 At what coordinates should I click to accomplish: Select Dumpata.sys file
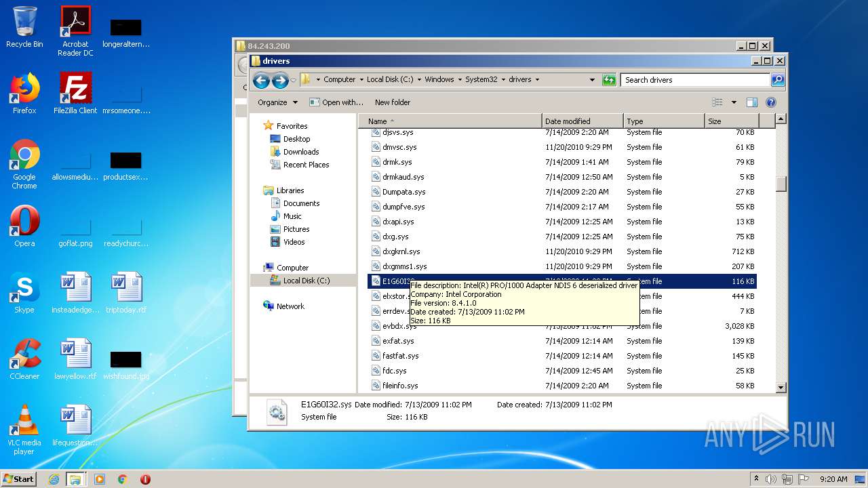pos(404,192)
